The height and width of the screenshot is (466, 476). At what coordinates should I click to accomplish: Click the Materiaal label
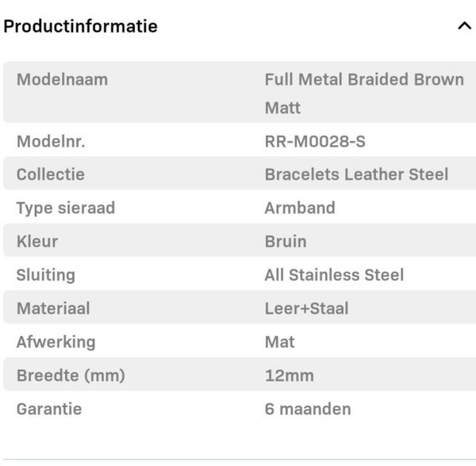tap(53, 308)
